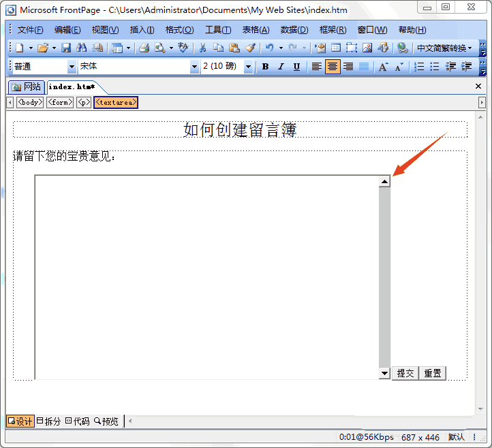Click the textarea scrollbar down arrow
The height and width of the screenshot is (448, 492).
[384, 373]
